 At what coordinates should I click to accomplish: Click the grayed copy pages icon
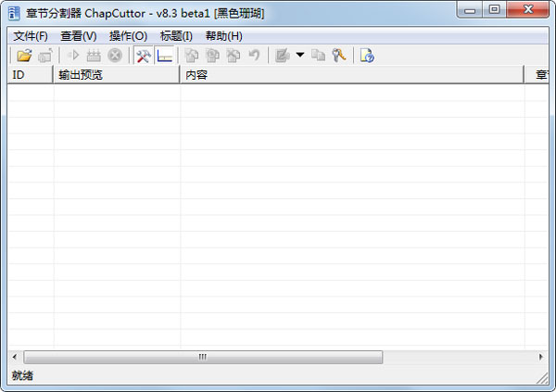coord(318,56)
